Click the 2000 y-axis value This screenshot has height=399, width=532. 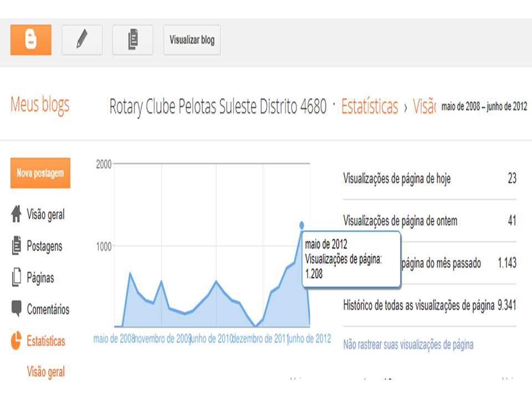point(104,164)
